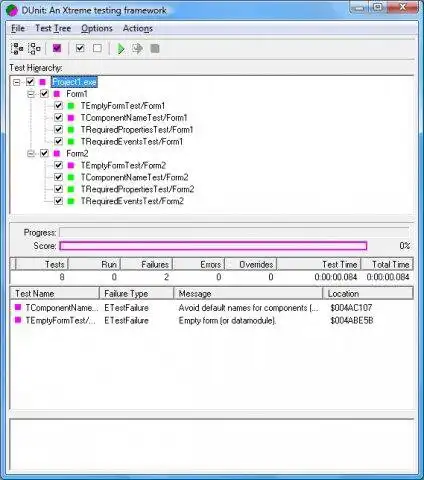424x480 pixels.
Task: Click the purple status icon beside Form2 node
Action: click(x=57, y=153)
